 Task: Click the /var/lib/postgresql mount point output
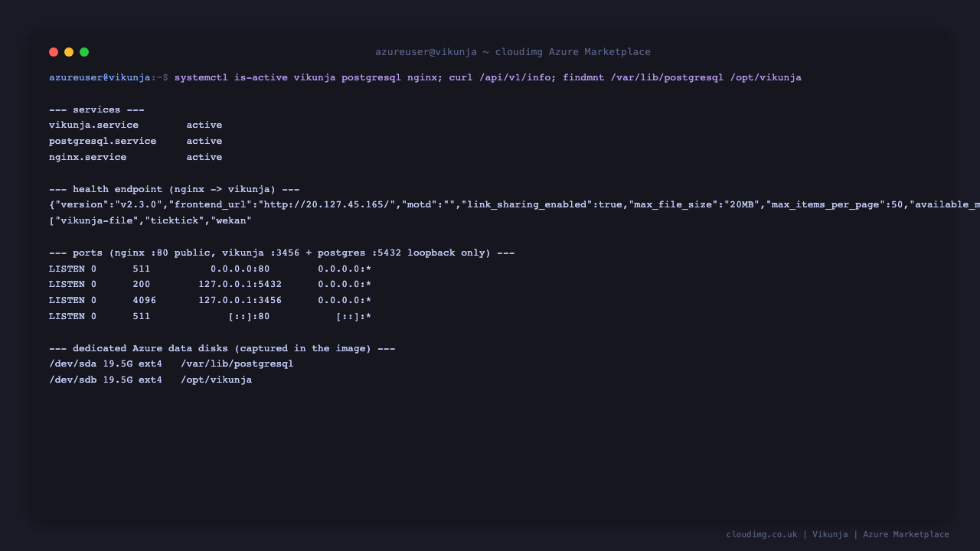tap(237, 364)
